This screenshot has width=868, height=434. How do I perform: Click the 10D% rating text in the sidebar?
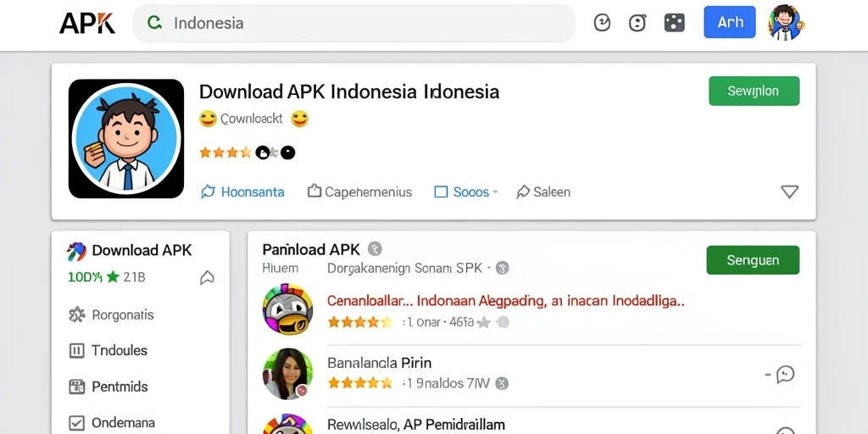86,277
